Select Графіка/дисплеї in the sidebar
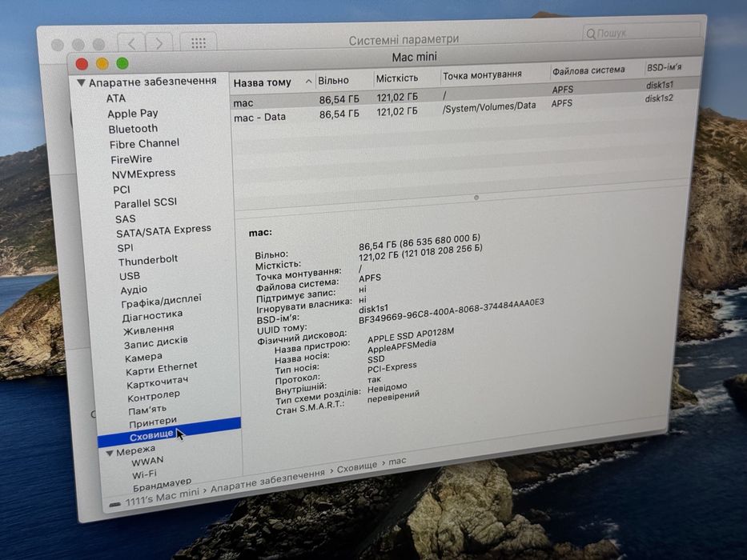The height and width of the screenshot is (560, 747). coord(161,302)
